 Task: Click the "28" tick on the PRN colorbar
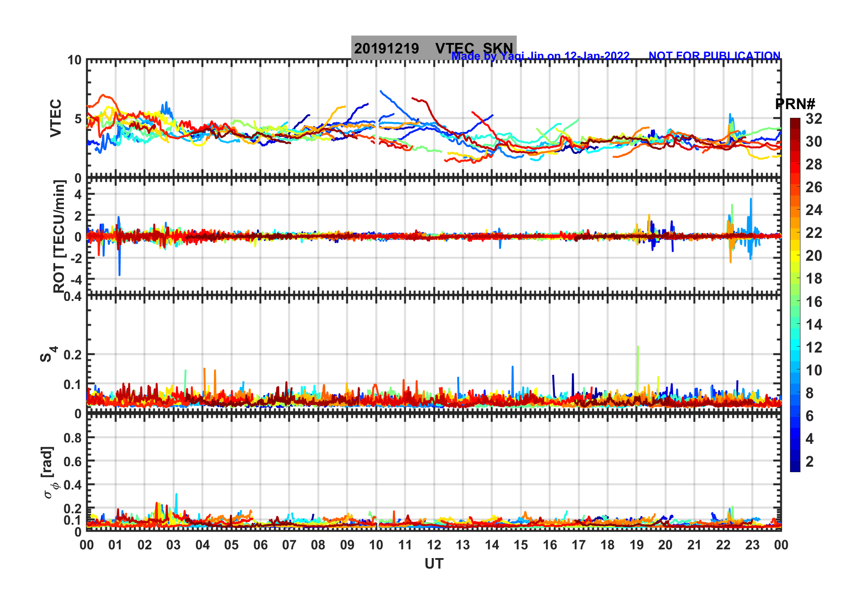(x=814, y=164)
